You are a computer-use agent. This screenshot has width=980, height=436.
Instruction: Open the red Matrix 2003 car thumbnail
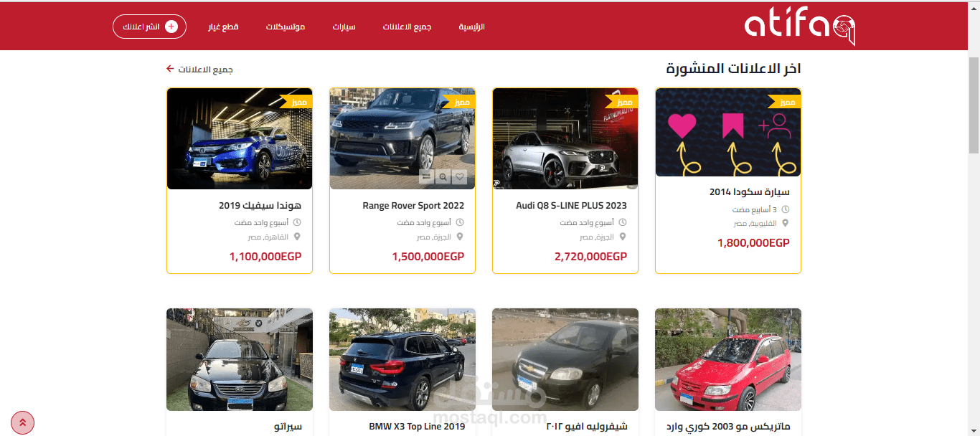(728, 359)
